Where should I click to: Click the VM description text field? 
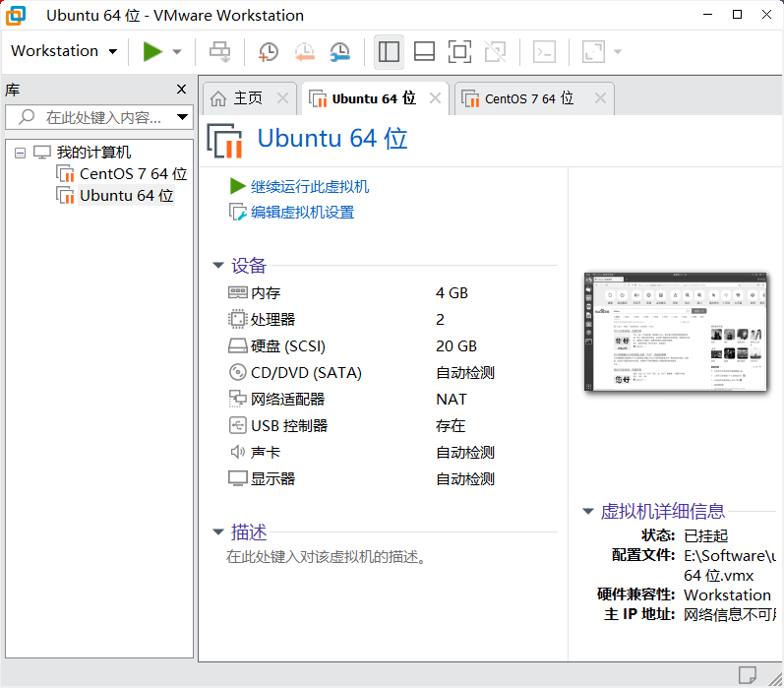click(326, 556)
